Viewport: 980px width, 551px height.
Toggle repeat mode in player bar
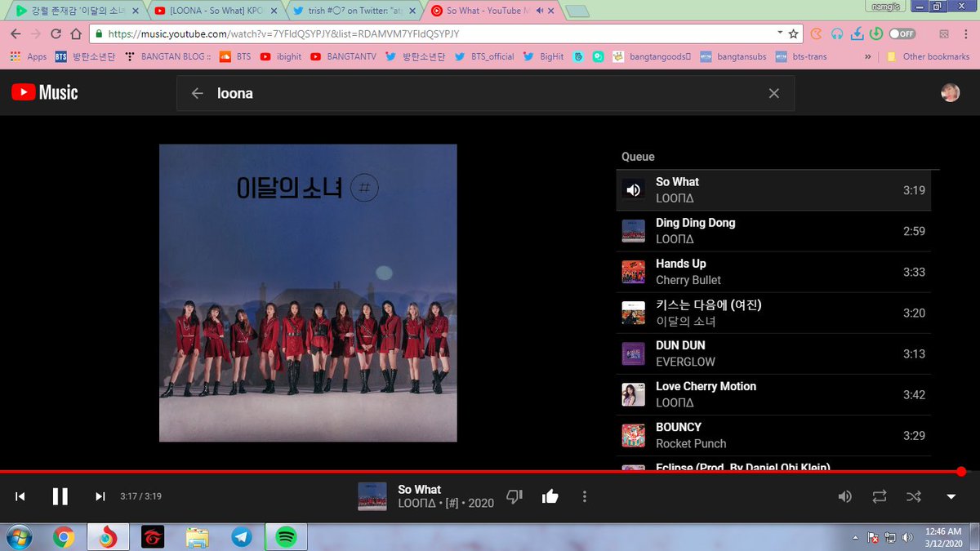[x=879, y=496]
